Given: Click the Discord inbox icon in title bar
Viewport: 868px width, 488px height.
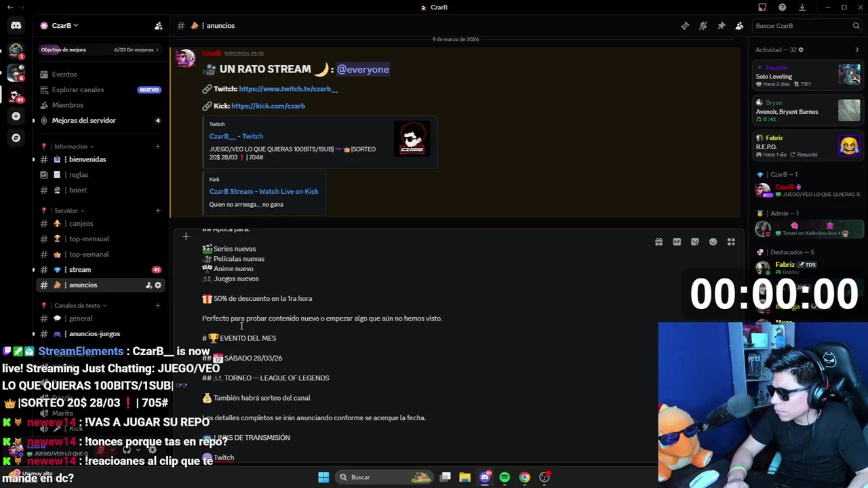Looking at the screenshot, I should tap(762, 7).
